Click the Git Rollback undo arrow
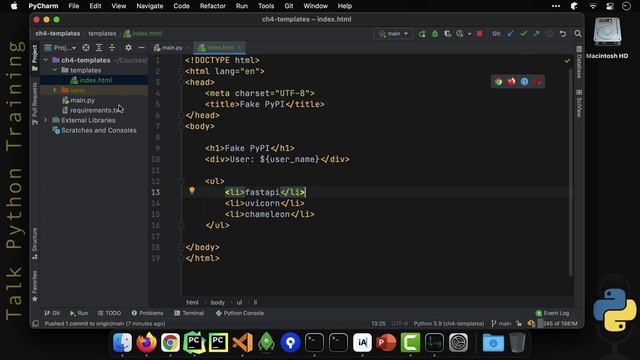Viewport: 640px width, 360px height. pyautogui.click(x=563, y=34)
